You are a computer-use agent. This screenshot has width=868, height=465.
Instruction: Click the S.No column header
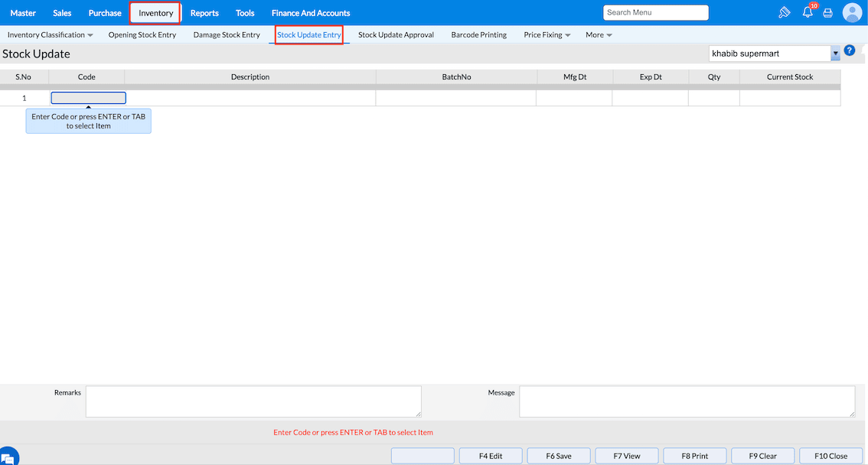(23, 76)
